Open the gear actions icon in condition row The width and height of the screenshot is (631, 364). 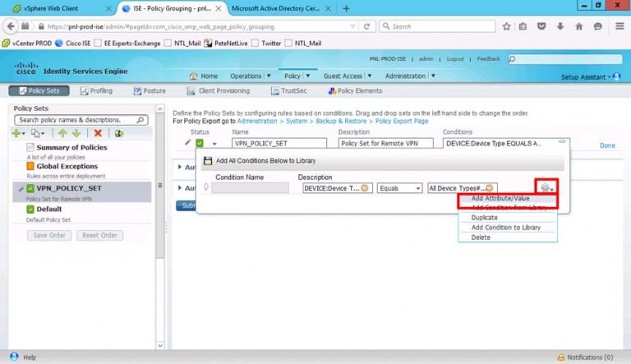click(546, 187)
